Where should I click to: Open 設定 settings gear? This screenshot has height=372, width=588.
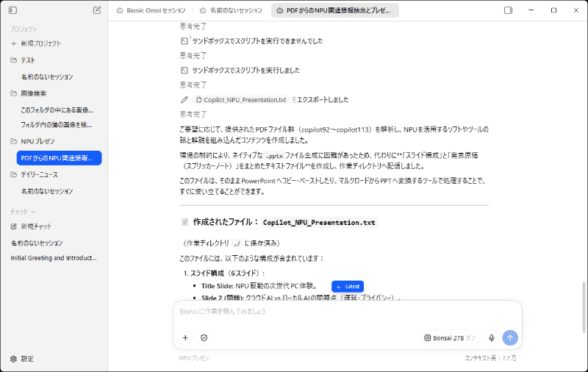pyautogui.click(x=22, y=359)
